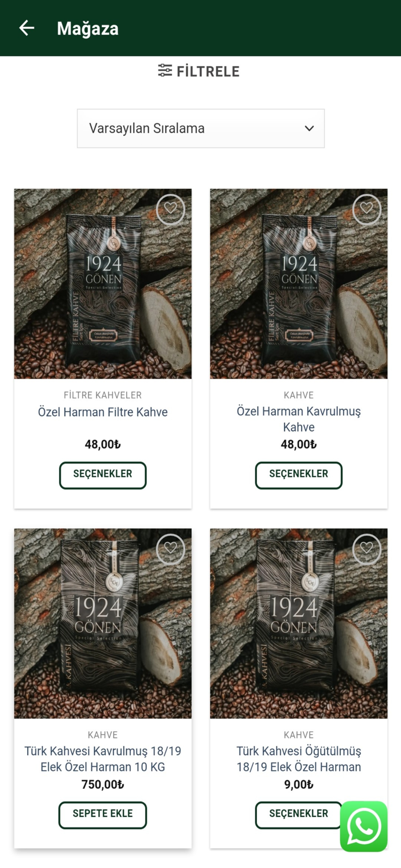Open the Varsayılan Sıralama sorting dropdown
The image size is (401, 868).
pos(201,128)
